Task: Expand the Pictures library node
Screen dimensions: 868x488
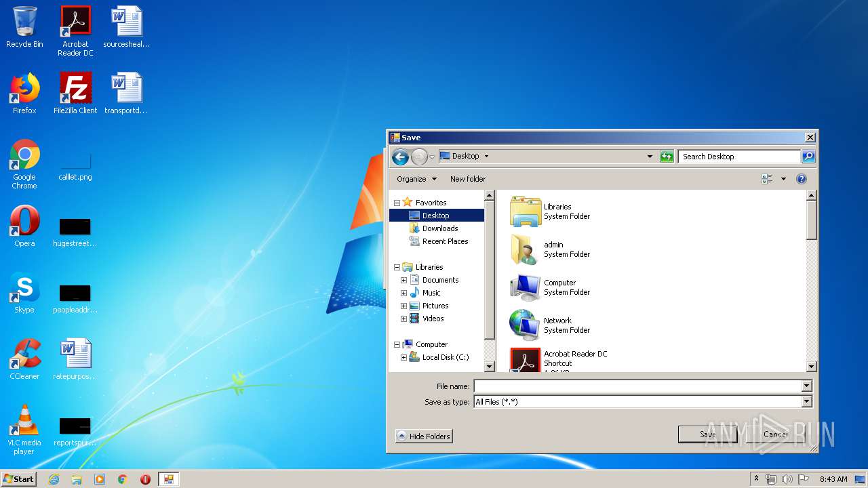Action: (404, 306)
